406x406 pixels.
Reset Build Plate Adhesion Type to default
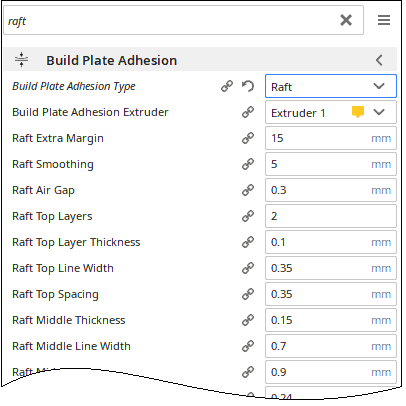pos(248,86)
